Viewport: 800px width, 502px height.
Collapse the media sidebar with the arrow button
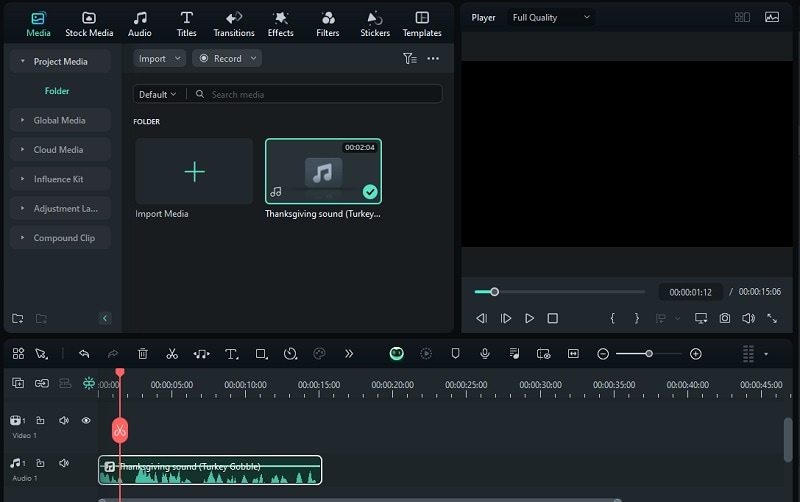(x=105, y=318)
